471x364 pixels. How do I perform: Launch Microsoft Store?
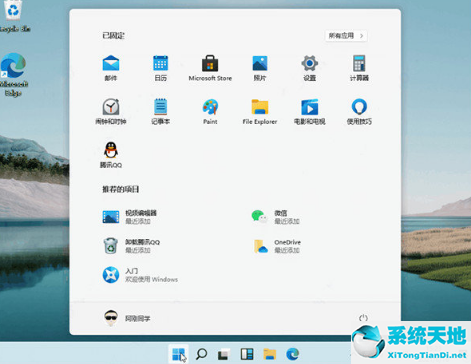pos(210,68)
